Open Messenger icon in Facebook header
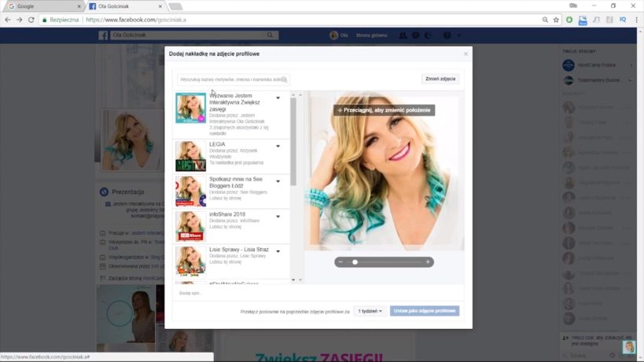The width and height of the screenshot is (644, 362). coord(416,35)
